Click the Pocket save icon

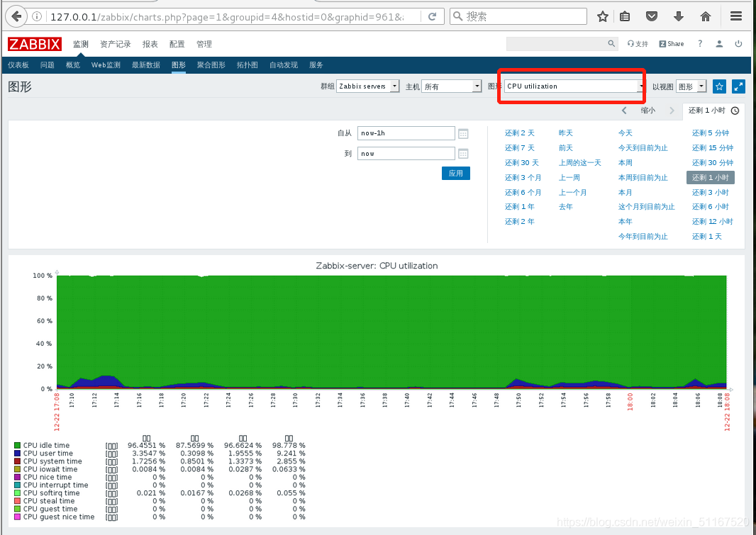point(651,16)
